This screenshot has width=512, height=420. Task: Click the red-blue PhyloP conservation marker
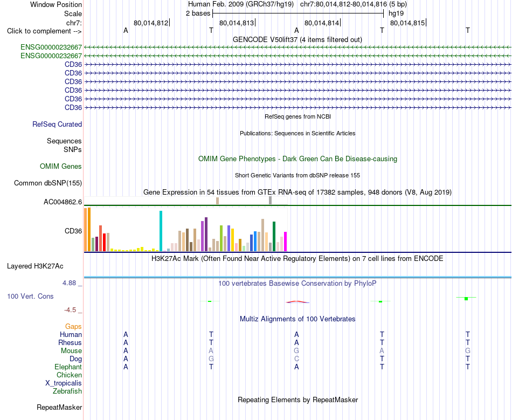[x=296, y=302]
